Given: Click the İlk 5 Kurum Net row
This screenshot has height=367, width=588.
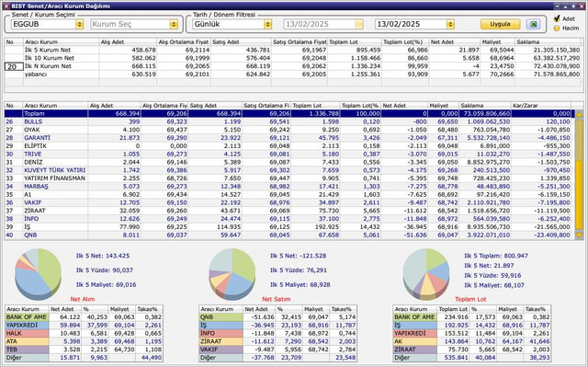Looking at the screenshot, I should click(293, 50).
